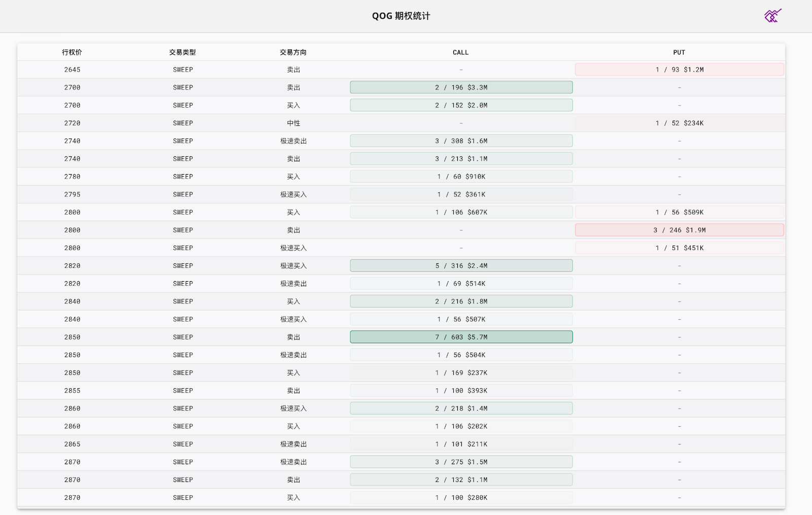Select the 2795 strike price cell
Image resolution: width=812 pixels, height=515 pixels.
click(x=72, y=194)
